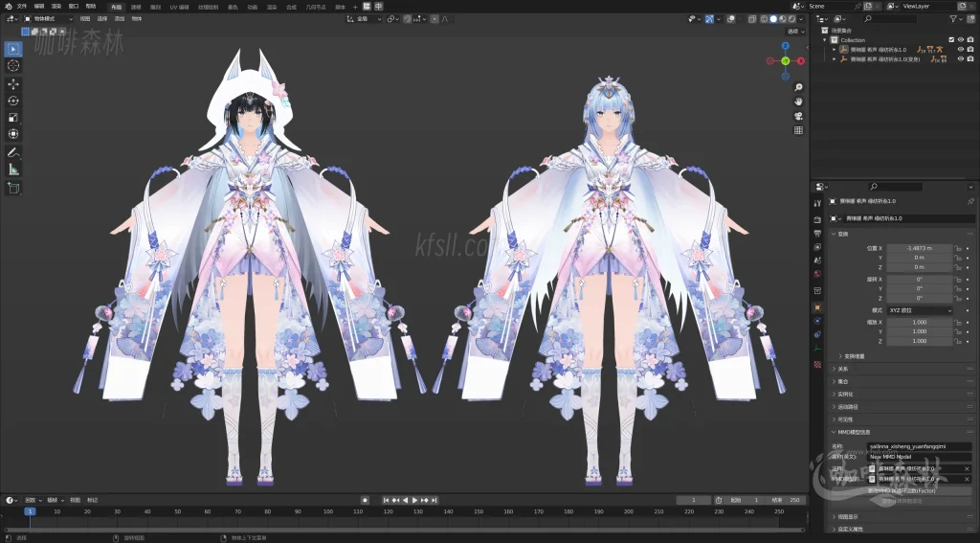Click the pan hand viewport icon
Image resolution: width=980 pixels, height=543 pixels.
click(798, 102)
